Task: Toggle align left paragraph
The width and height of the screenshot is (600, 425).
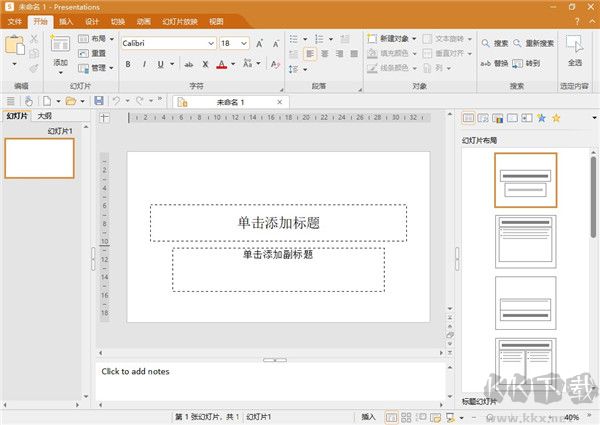Action: pyautogui.click(x=310, y=54)
